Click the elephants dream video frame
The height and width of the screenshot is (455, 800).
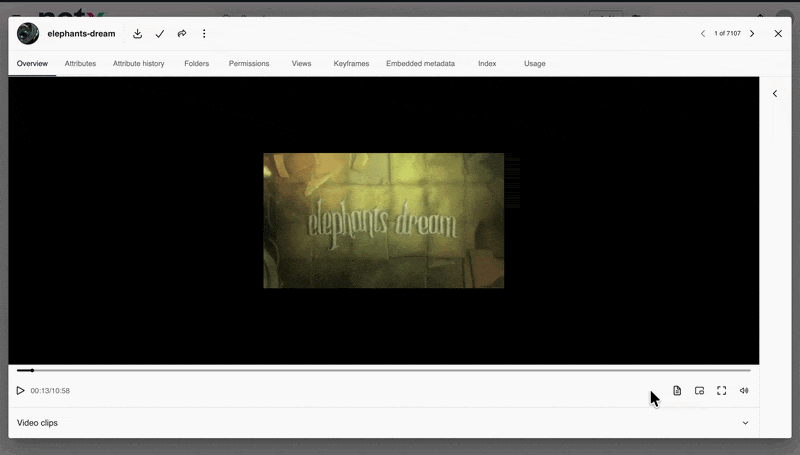[384, 220]
